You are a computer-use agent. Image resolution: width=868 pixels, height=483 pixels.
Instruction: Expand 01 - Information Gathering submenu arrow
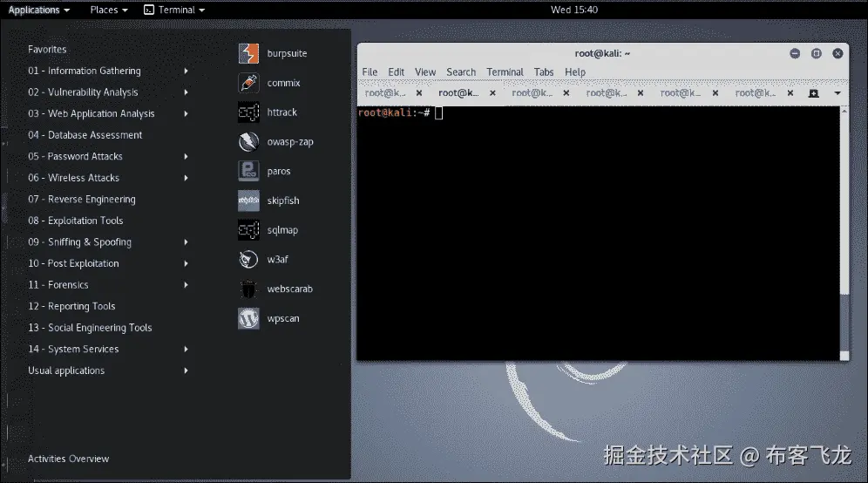point(186,71)
